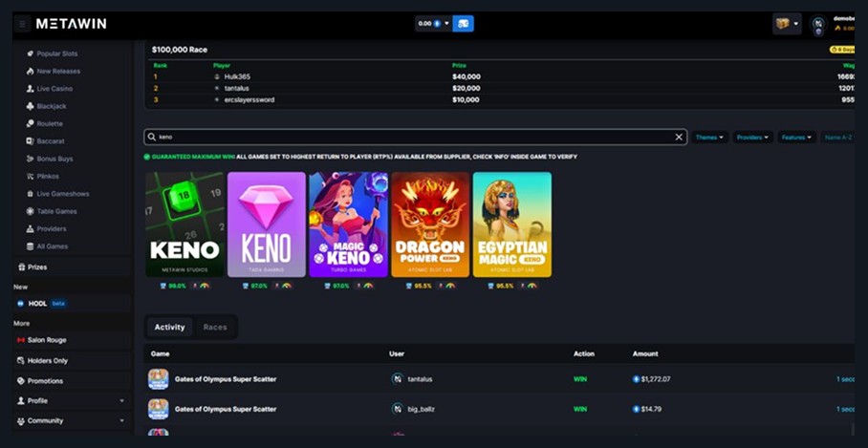Viewport: 868px width, 448px height.
Task: Open the balance currency dropdown arrow
Action: [446, 24]
